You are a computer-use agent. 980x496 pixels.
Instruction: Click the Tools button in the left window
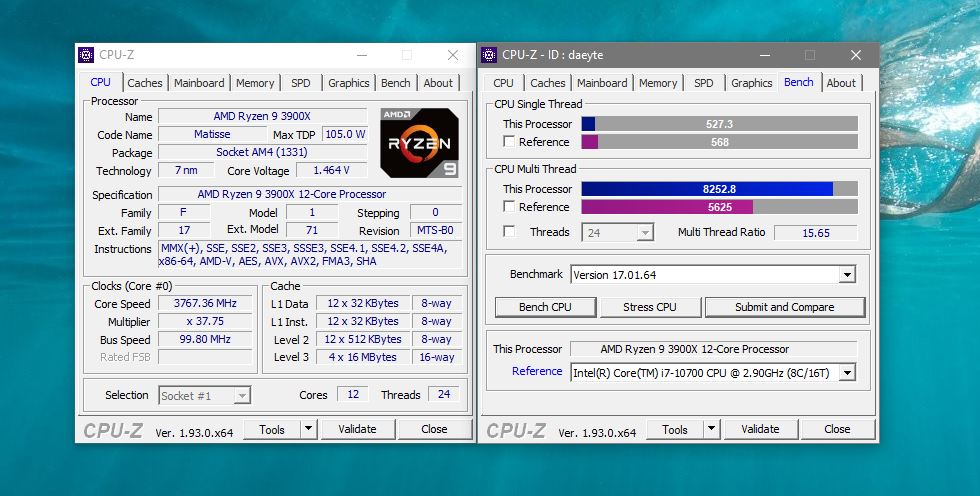click(x=272, y=430)
